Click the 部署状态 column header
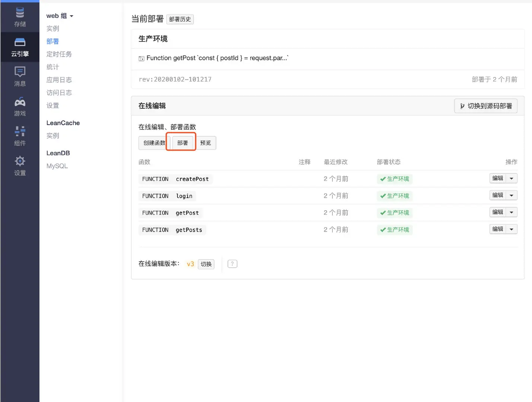This screenshot has width=532, height=402. (x=389, y=162)
